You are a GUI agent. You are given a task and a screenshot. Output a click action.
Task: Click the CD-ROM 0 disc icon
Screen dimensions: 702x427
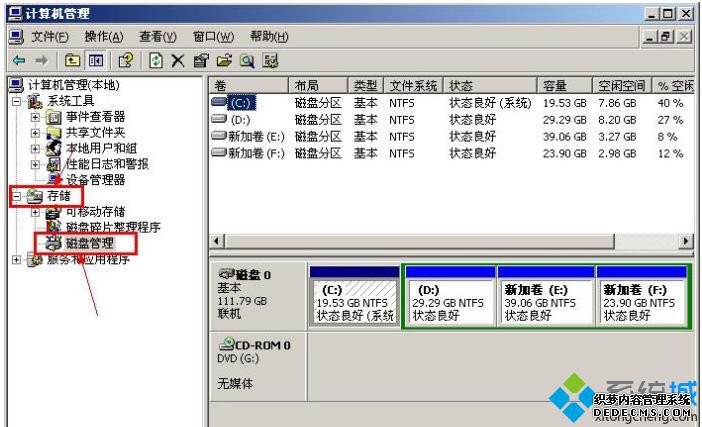[x=226, y=344]
